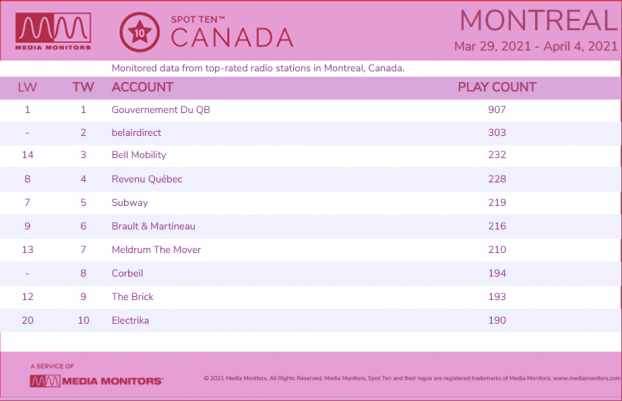
Task: Select The Brick account entry
Action: point(132,297)
